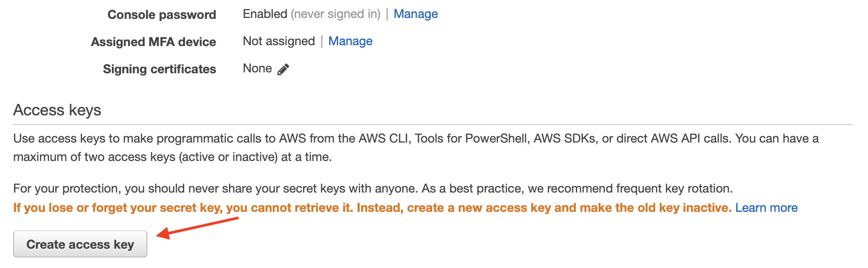
Task: Click the For your protection sentence
Action: (373, 189)
